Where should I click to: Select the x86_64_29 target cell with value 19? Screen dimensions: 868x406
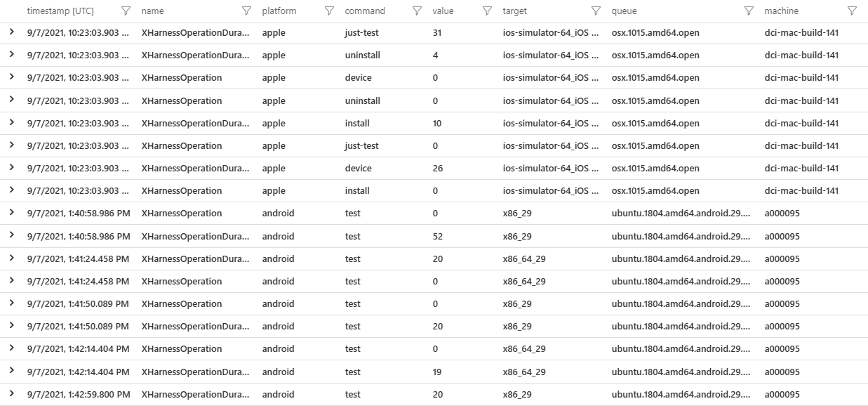click(524, 372)
